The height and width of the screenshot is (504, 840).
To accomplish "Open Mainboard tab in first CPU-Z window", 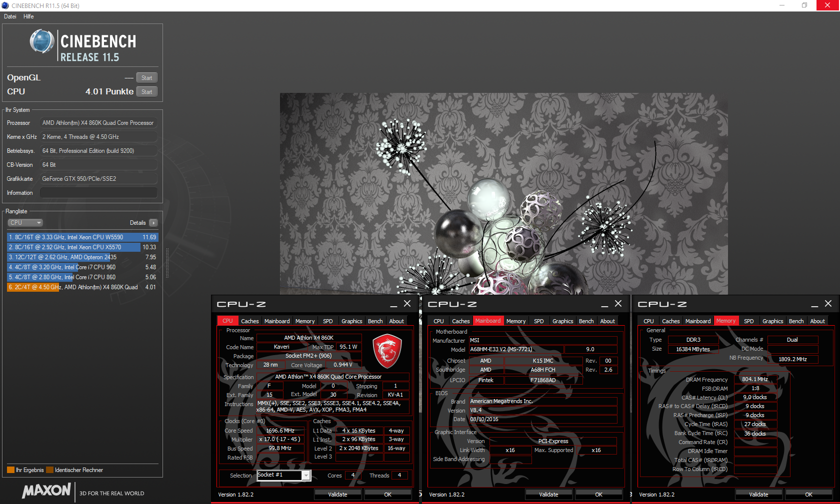I will [x=277, y=321].
